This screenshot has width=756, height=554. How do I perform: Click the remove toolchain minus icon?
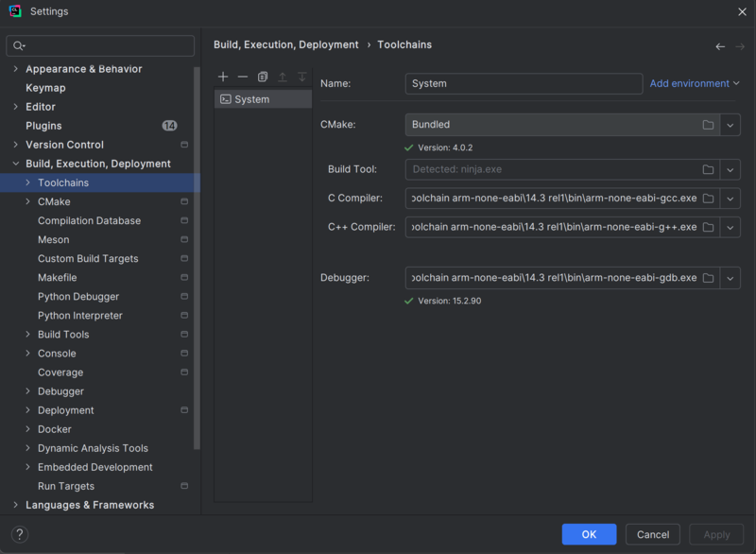click(243, 77)
